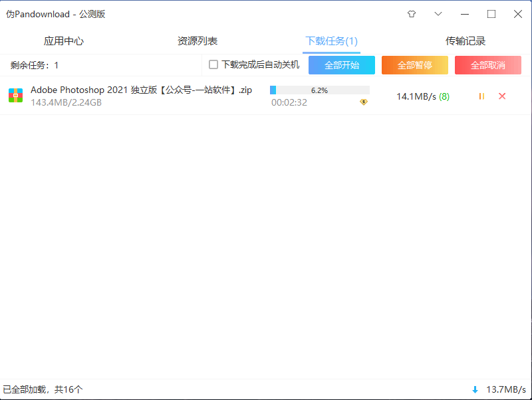Switch to 资源列表 tab
The height and width of the screenshot is (400, 532).
197,41
